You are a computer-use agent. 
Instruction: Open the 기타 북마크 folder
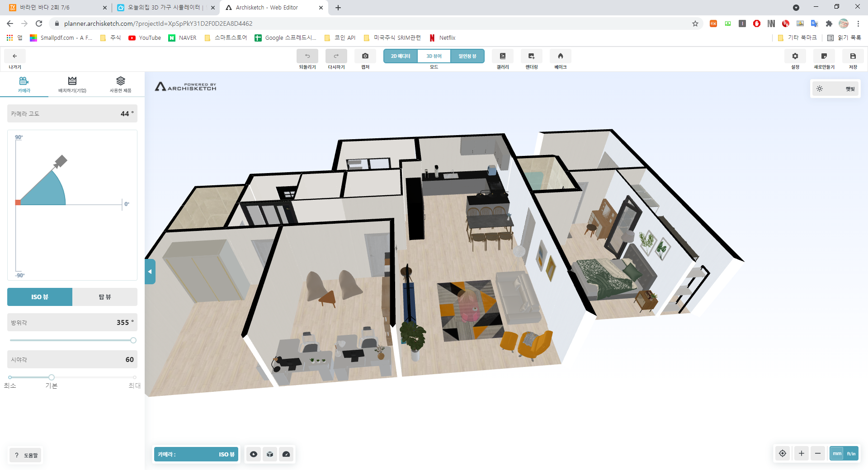tap(797, 38)
